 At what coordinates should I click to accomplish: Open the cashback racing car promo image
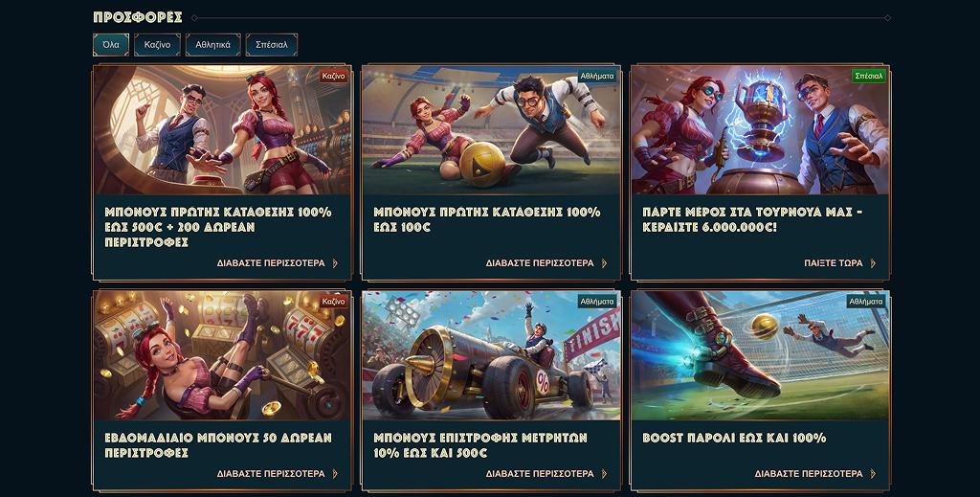[x=491, y=355]
